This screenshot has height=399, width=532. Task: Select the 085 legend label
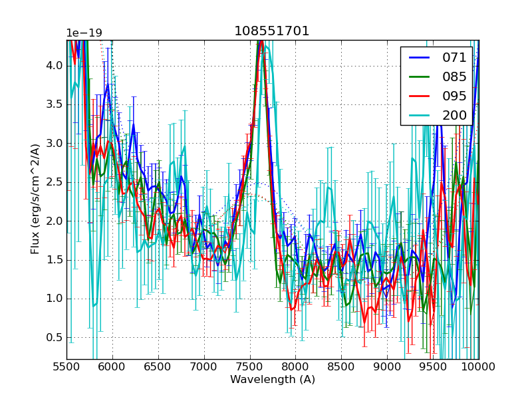(x=454, y=77)
